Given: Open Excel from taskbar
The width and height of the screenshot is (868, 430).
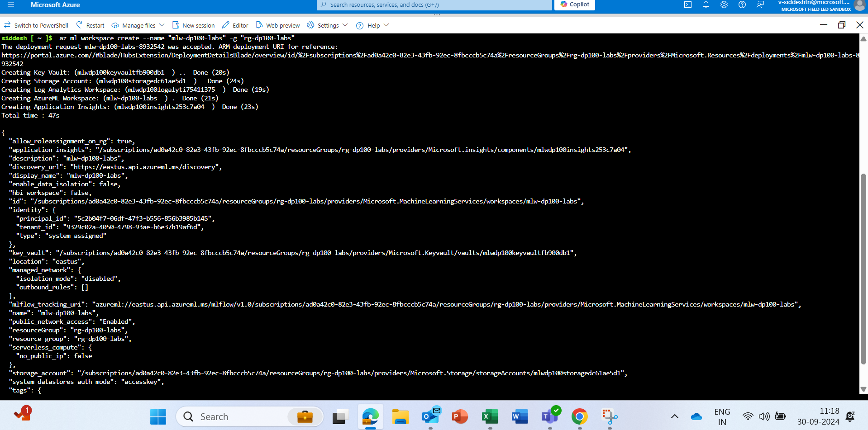Looking at the screenshot, I should coord(490,416).
